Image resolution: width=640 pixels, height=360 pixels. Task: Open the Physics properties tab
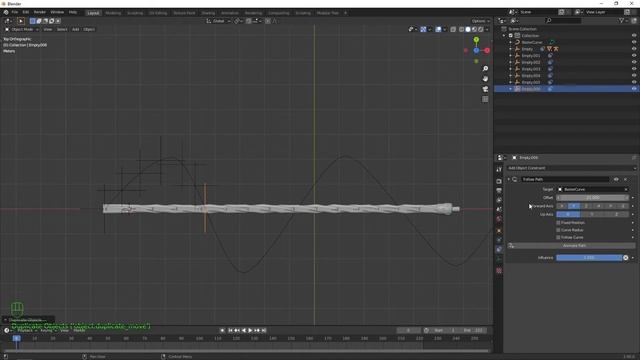pyautogui.click(x=499, y=240)
